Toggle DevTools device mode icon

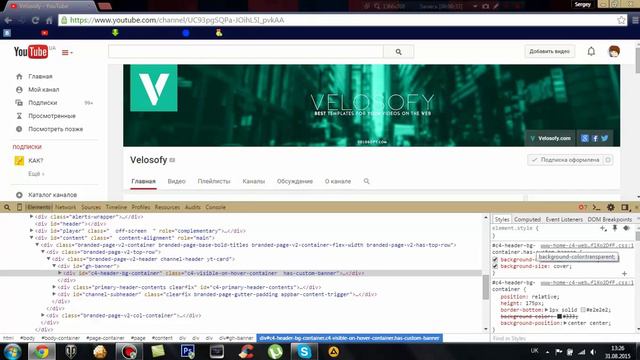click(x=19, y=207)
